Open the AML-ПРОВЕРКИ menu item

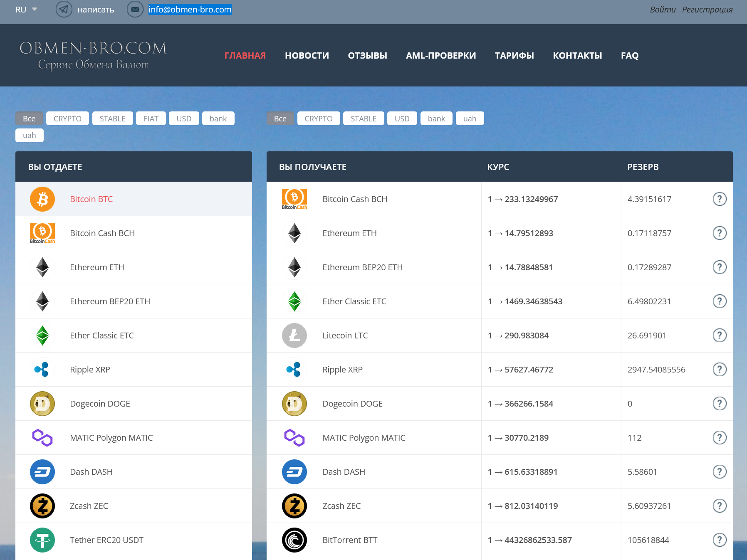pos(441,56)
